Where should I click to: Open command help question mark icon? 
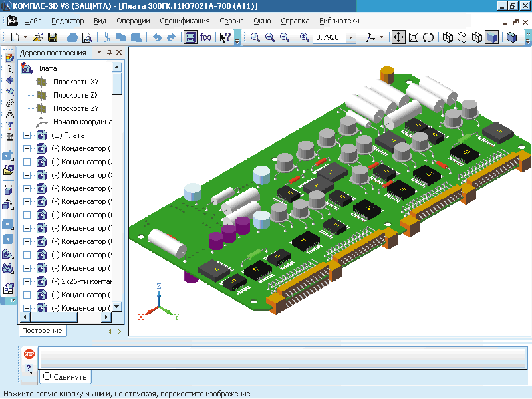(x=29, y=368)
